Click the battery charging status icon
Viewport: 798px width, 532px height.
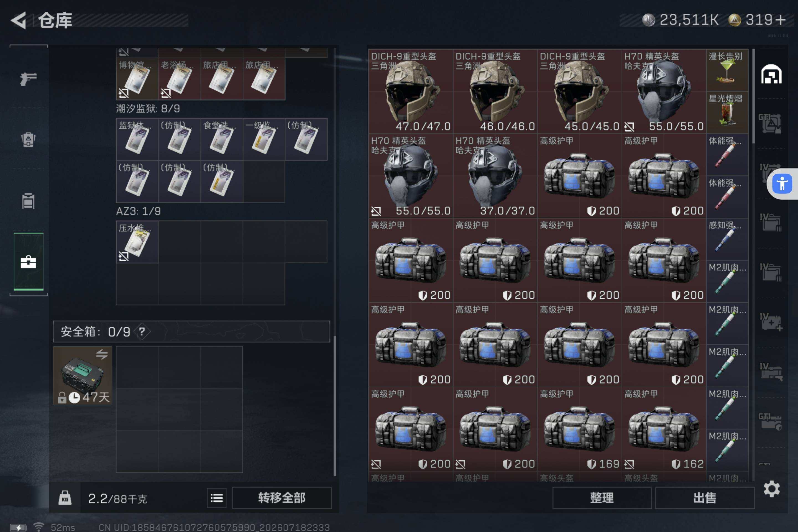pos(18,527)
